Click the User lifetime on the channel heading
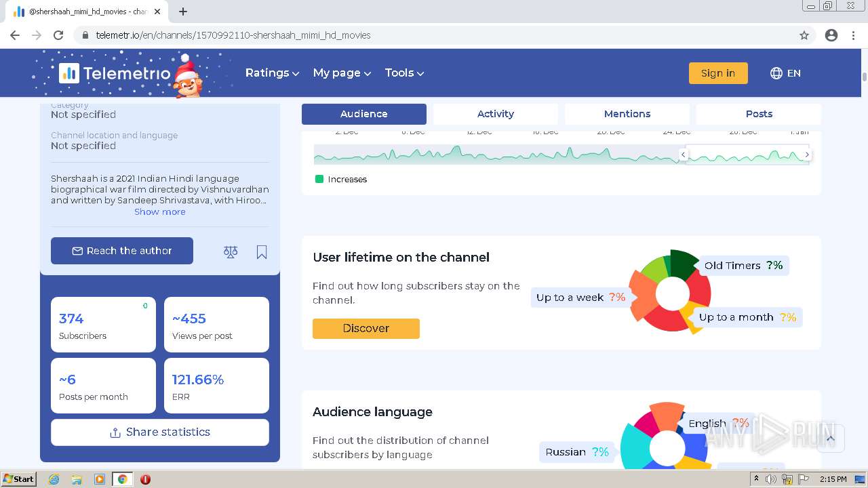Viewport: 868px width, 488px height. [401, 258]
